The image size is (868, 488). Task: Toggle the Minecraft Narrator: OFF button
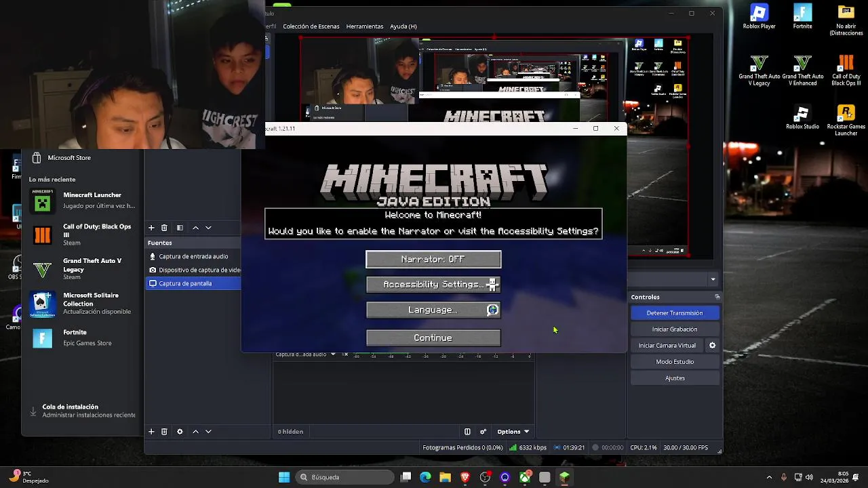coord(433,259)
